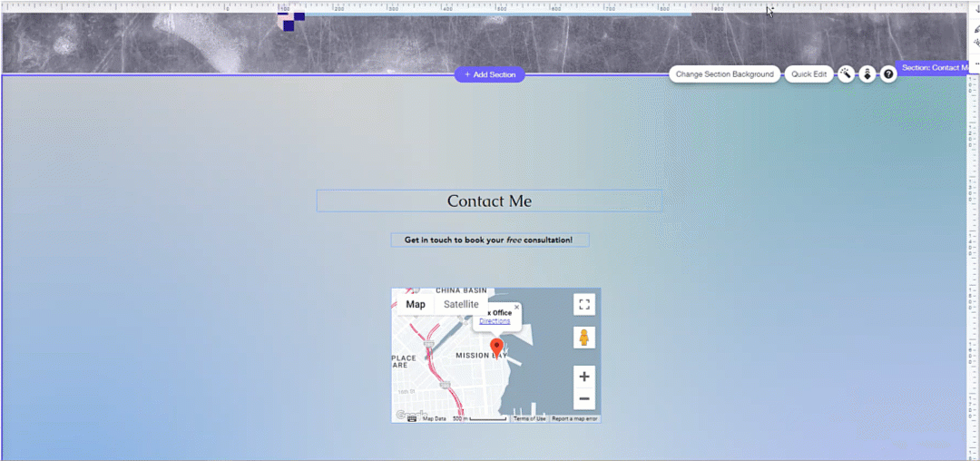
Task: Select the Contact Me heading text
Action: (x=489, y=201)
